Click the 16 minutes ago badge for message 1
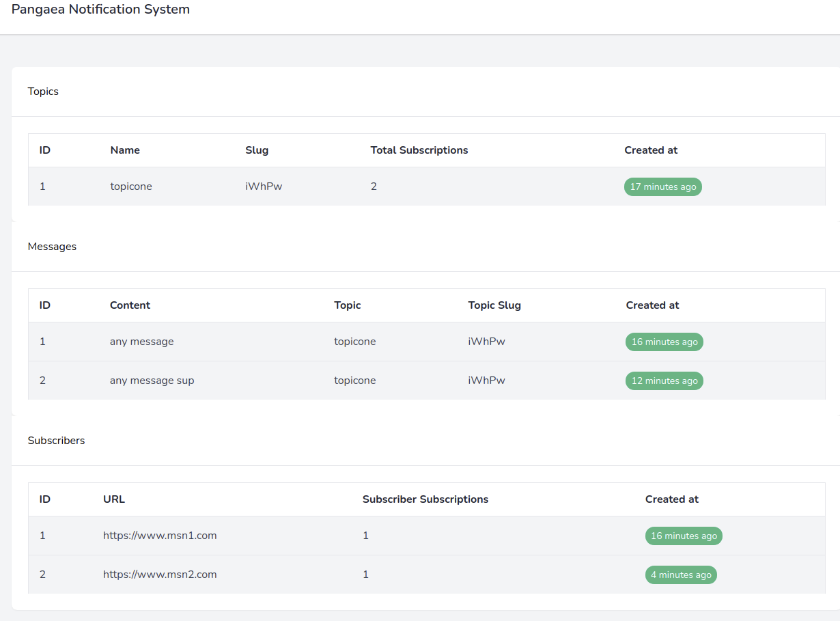 (x=664, y=342)
